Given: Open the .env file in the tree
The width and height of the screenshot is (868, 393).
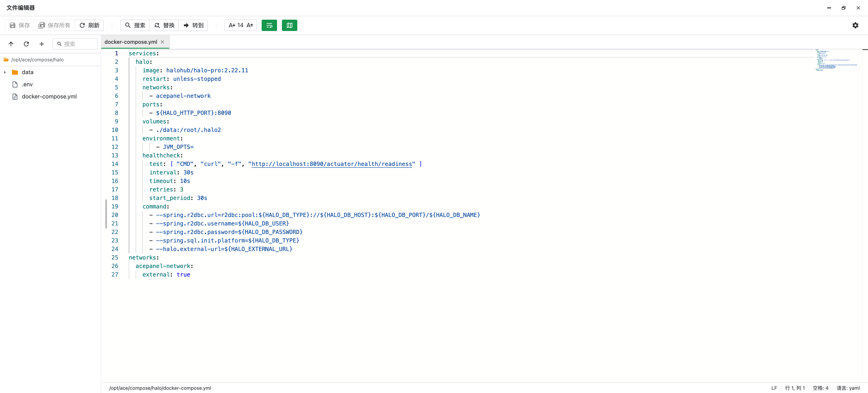Looking at the screenshot, I should coord(27,84).
